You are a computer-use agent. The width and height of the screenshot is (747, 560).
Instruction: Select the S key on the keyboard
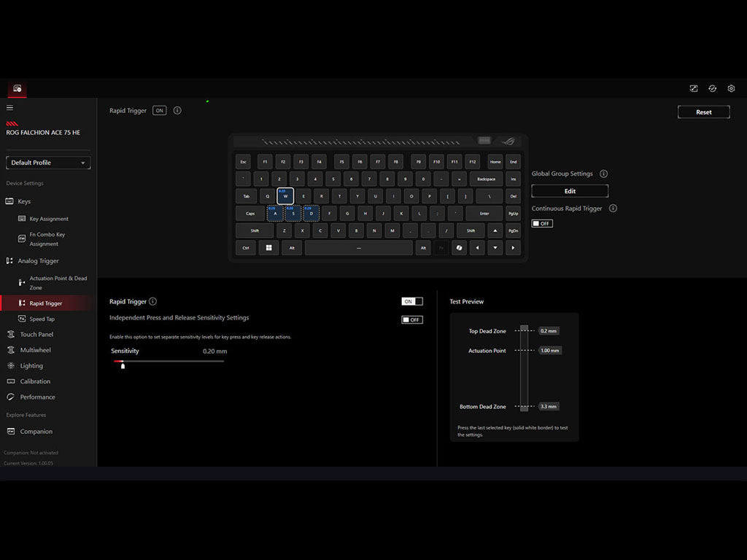[x=293, y=214]
